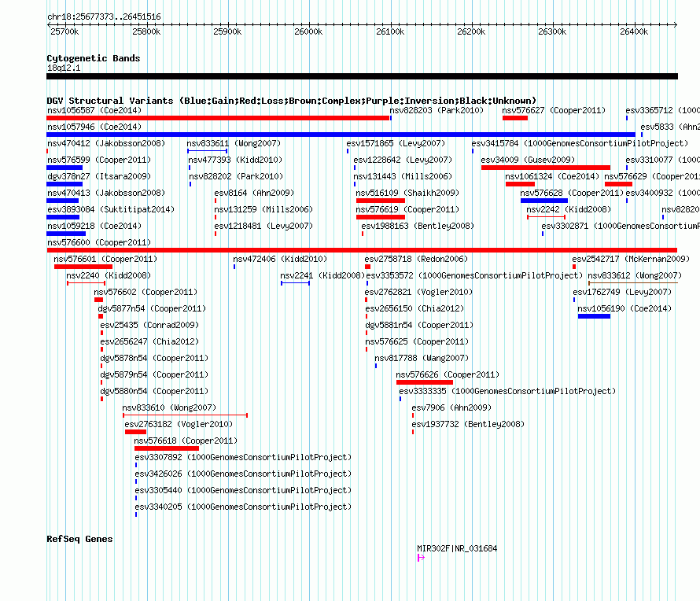Viewport: 700px width, 601px height.
Task: Select the nsv2242 (Kidd2008) label
Action: [x=569, y=209]
